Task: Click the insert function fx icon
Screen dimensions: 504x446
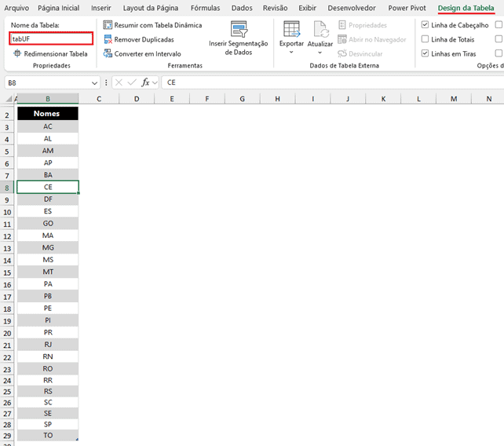Action: pos(145,82)
